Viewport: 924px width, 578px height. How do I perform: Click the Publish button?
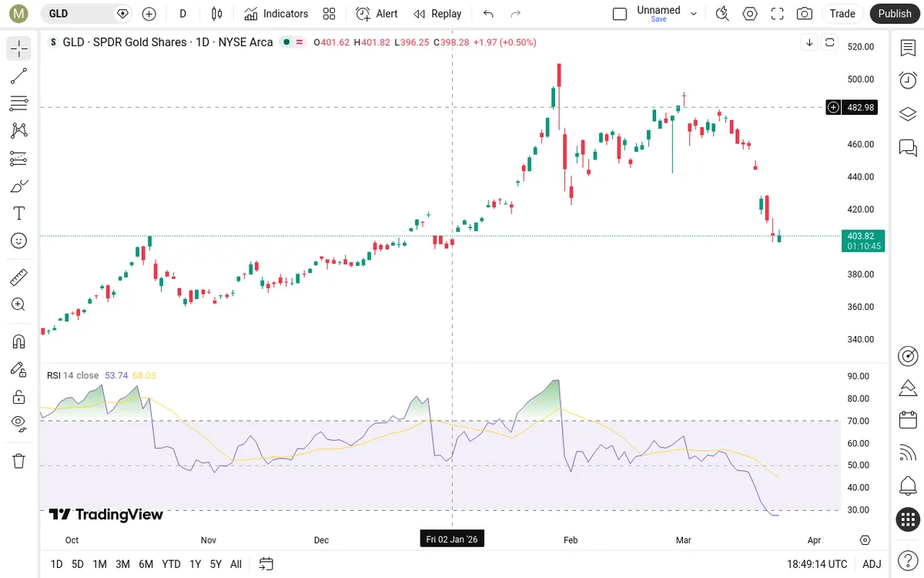(x=895, y=14)
